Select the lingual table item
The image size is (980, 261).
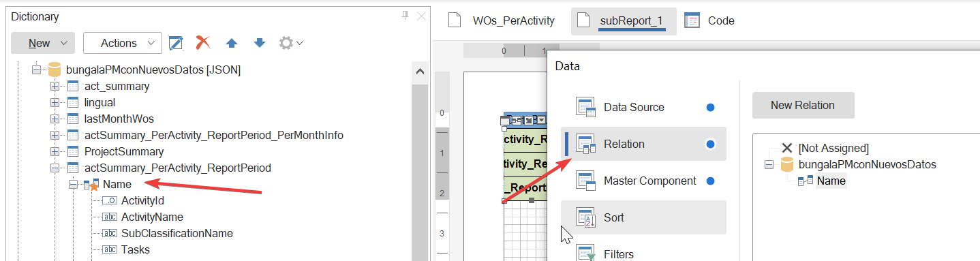pyautogui.click(x=99, y=102)
